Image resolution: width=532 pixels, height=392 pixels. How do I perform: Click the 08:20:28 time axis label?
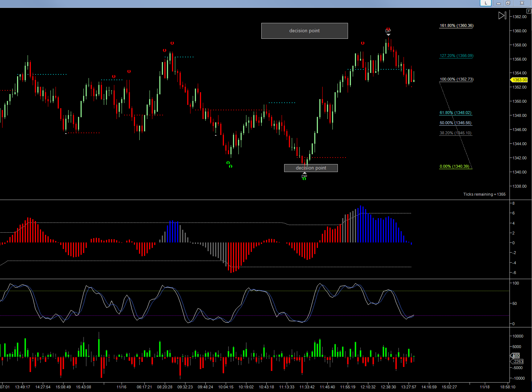click(165, 387)
